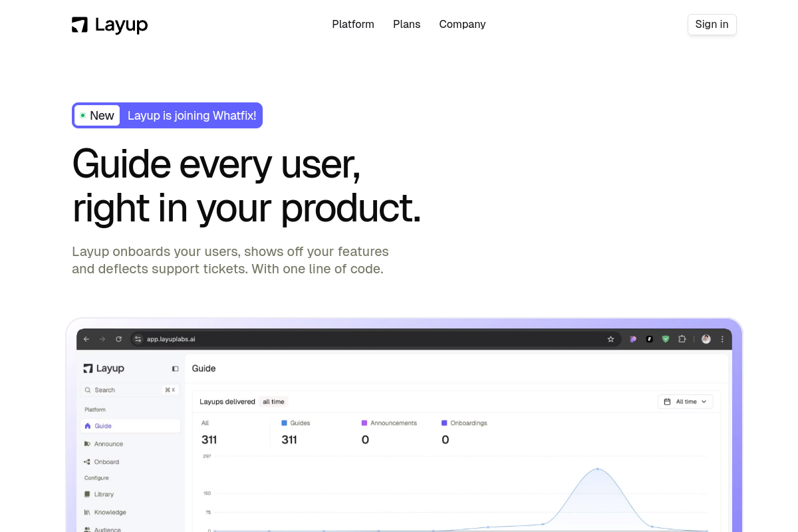Screen dimensions: 798x532
Task: Open the Company menu in the top navigation
Action: pyautogui.click(x=462, y=24)
